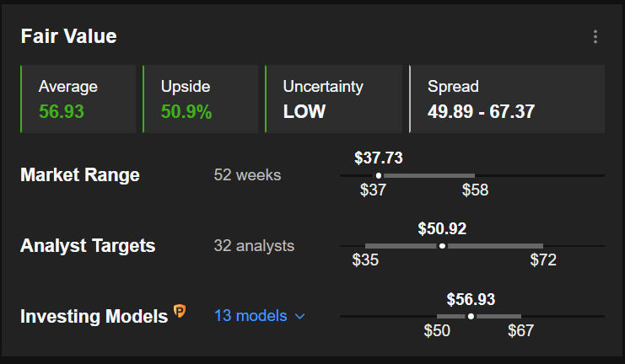Screen dimensions: 625x364
Task: Click the $50.92 analyst target value
Action: (x=442, y=228)
